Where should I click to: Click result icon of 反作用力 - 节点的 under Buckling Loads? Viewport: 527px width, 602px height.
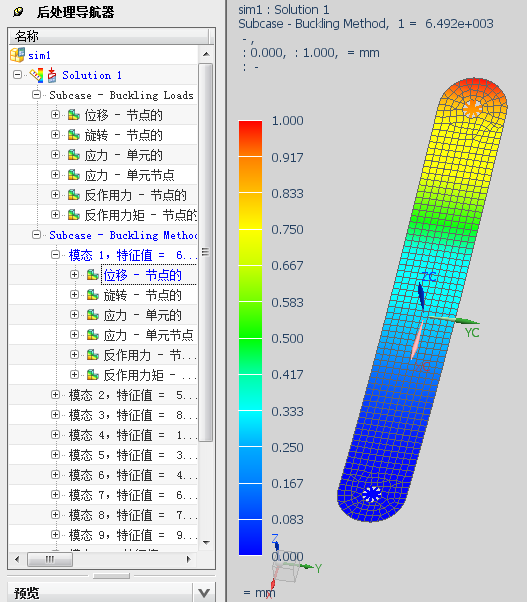pos(74,195)
